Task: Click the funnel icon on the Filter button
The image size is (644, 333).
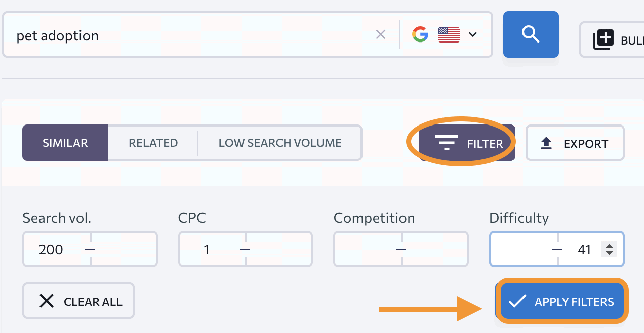Action: [x=447, y=143]
